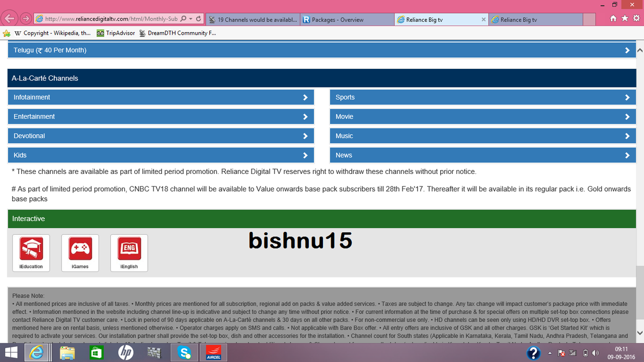Expand the Movie channels section
This screenshot has width=644, height=362.
tap(483, 117)
